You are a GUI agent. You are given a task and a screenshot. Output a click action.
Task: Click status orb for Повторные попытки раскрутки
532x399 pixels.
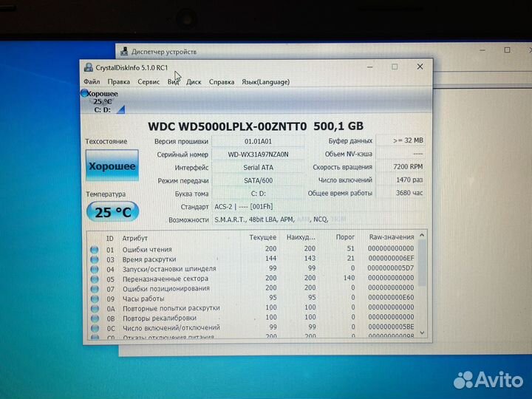coord(95,309)
